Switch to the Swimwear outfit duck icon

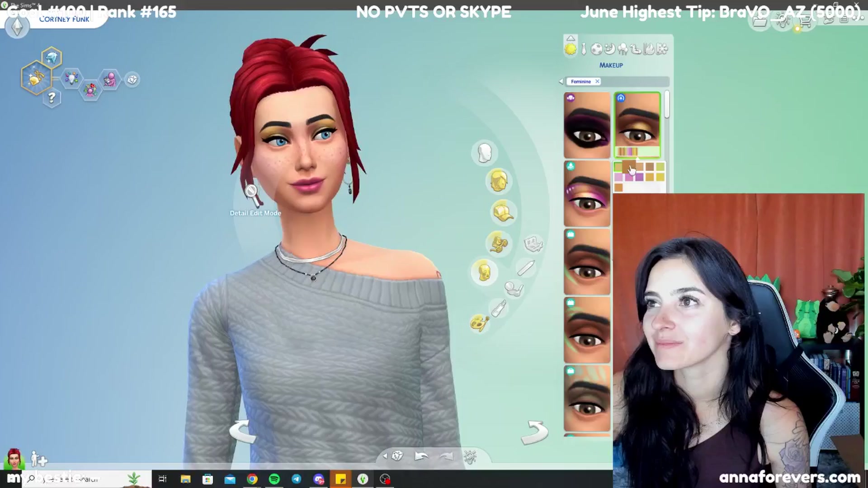click(x=636, y=49)
